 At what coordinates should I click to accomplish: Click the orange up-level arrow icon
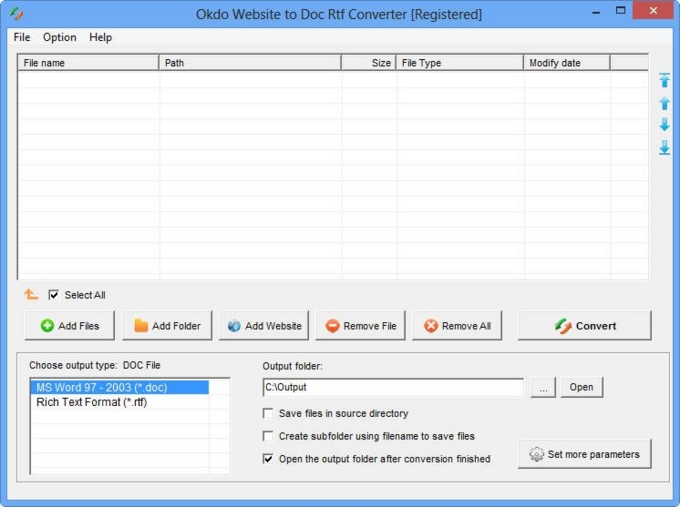click(x=31, y=294)
